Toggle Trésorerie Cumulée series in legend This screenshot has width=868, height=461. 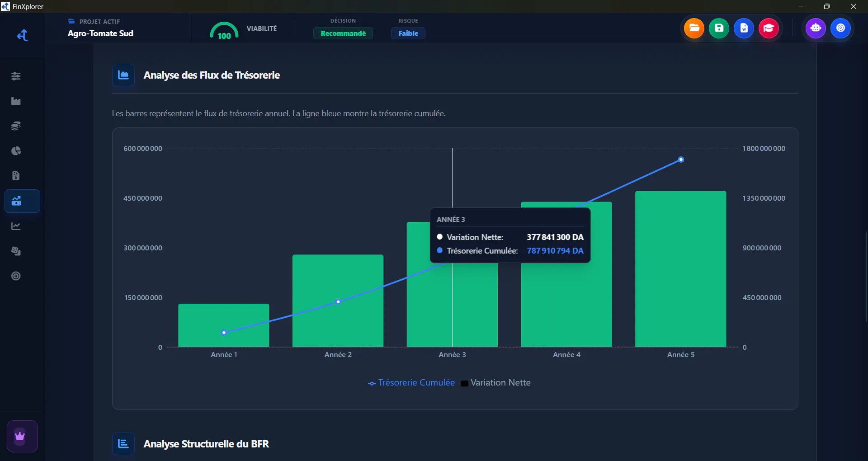(x=411, y=383)
